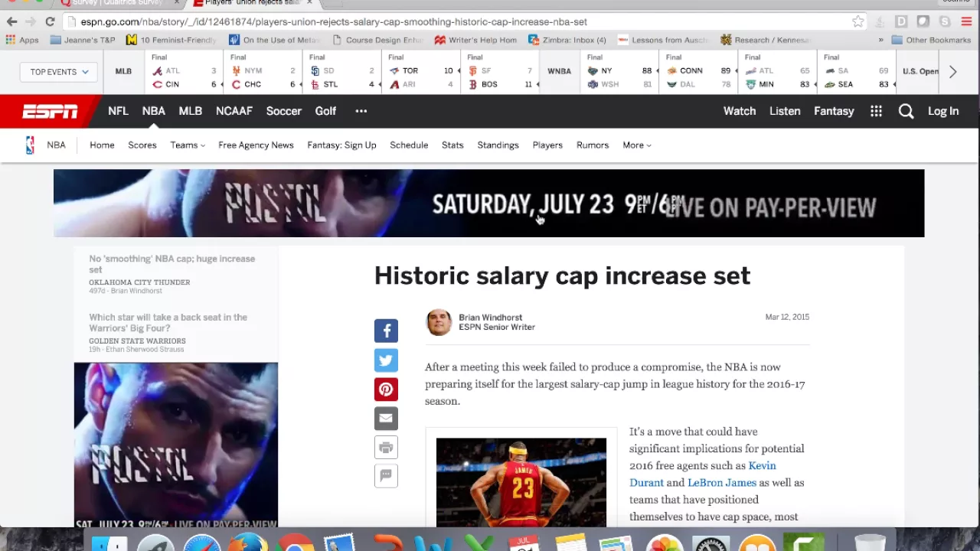Open the LeBron James player link
The image size is (980, 551).
tap(722, 482)
